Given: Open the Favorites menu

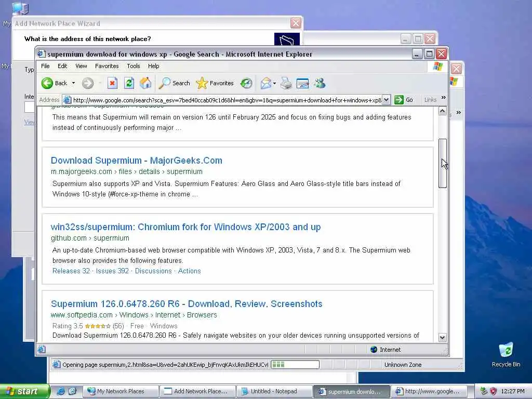Looking at the screenshot, I should [x=107, y=66].
